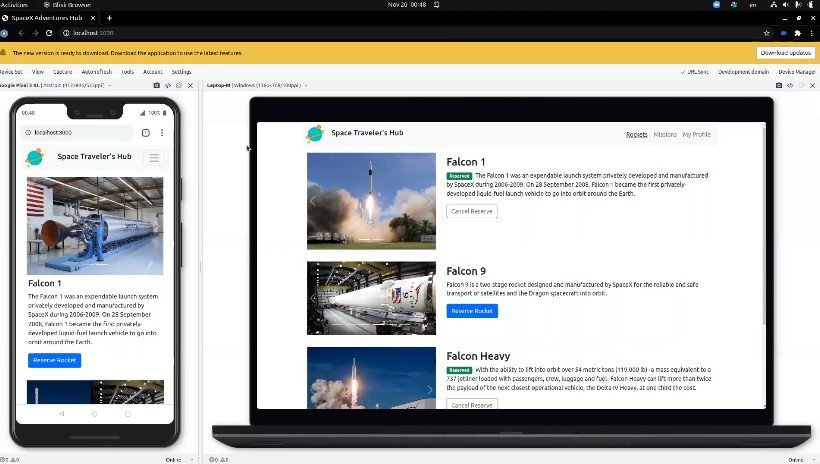The width and height of the screenshot is (820, 464).
Task: Rotate the Google Pixel device
Action: (x=179, y=85)
